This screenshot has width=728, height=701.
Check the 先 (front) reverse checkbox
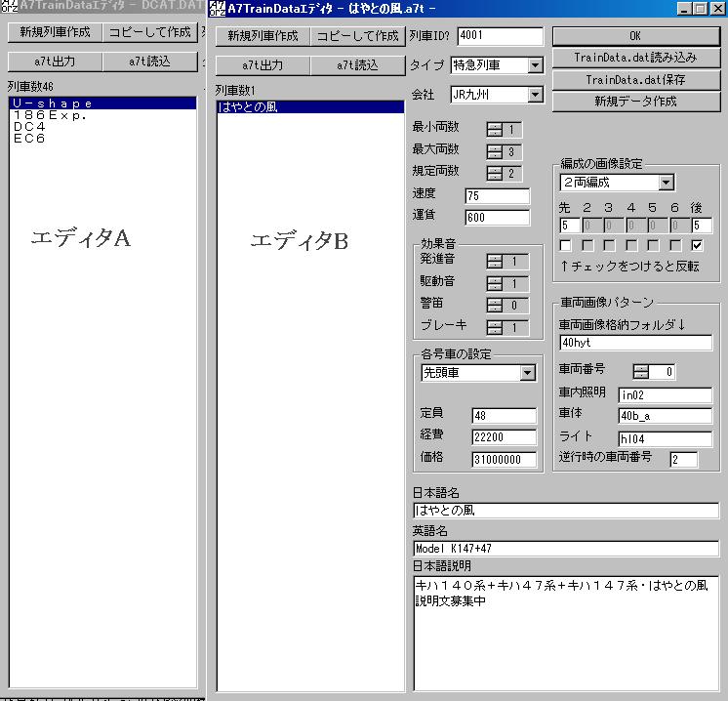[x=565, y=245]
